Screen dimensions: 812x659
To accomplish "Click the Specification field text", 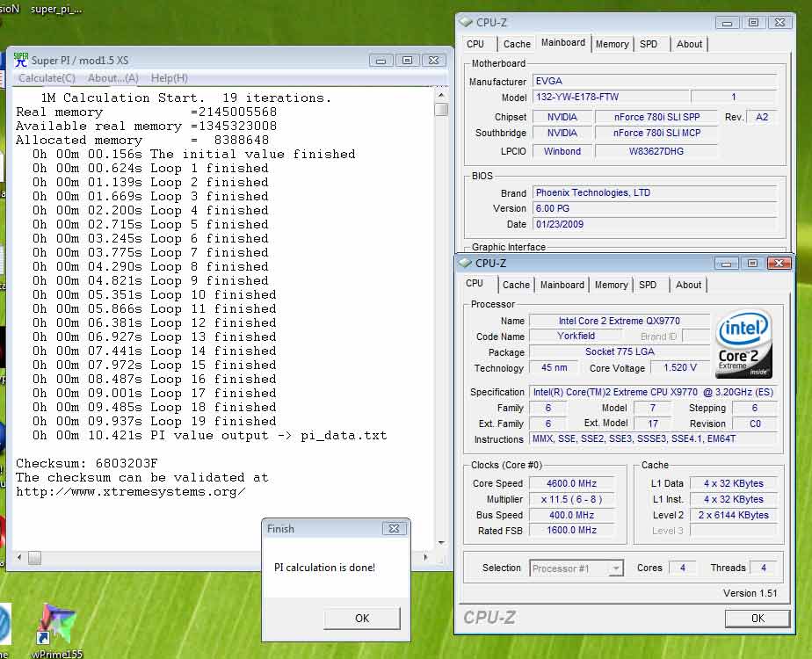I will tap(654, 393).
